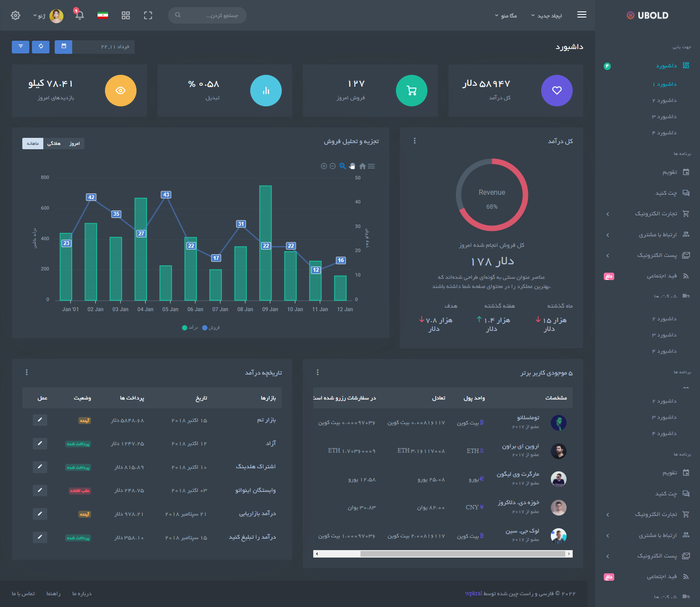
Task: Click the blue refresh button
Action: [41, 46]
